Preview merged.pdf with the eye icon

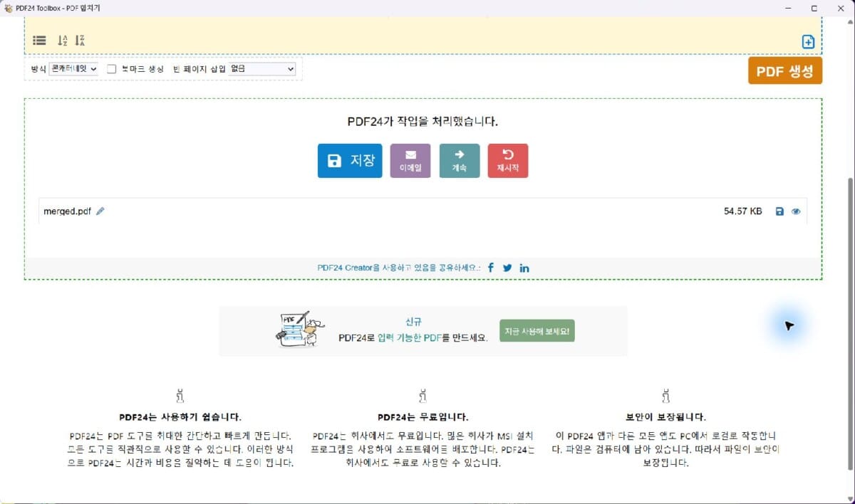click(x=796, y=211)
